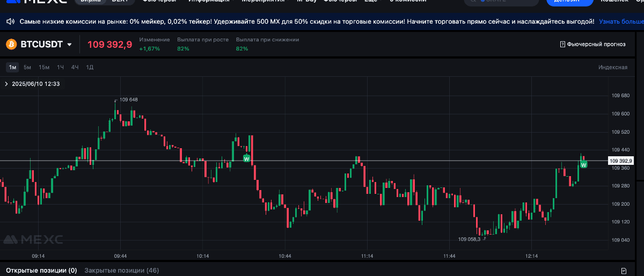Select the 1м timeframe
644x276 pixels.
(12, 67)
